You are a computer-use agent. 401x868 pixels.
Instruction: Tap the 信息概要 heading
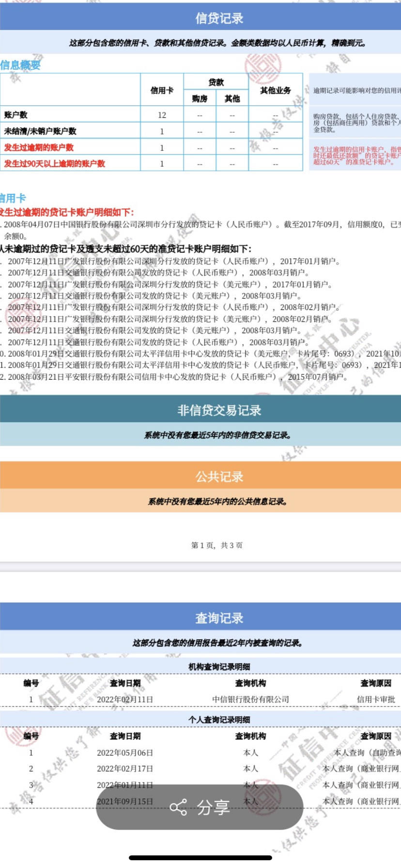[20, 65]
